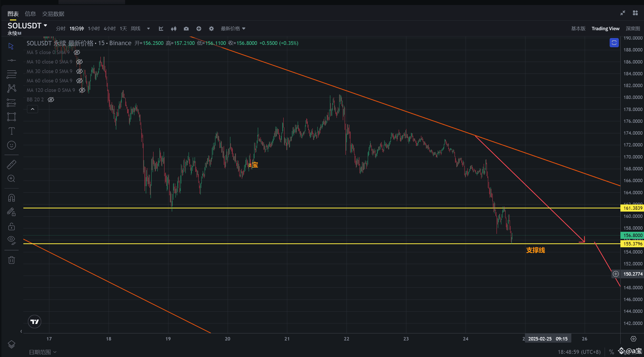Open the 日期范围 date range dropdown
This screenshot has width=644, height=357.
tap(42, 352)
